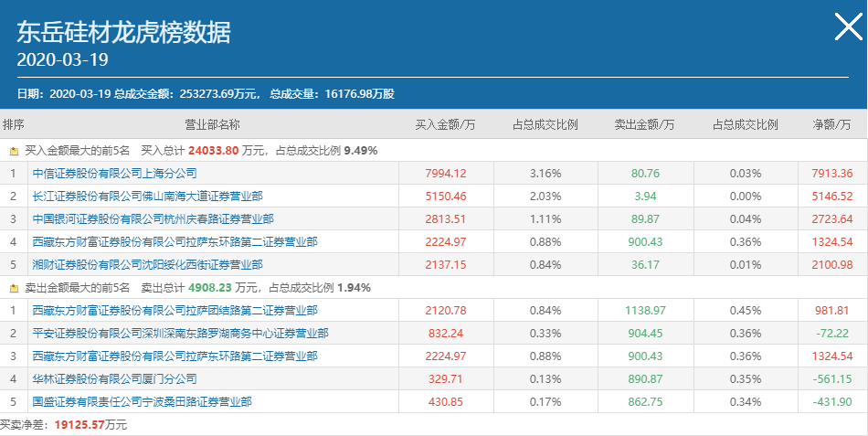The width and height of the screenshot is (868, 436).
Task: Click 平安证券深圳深南东路罗湖商务中心证券营业部 link
Action: click(180, 334)
